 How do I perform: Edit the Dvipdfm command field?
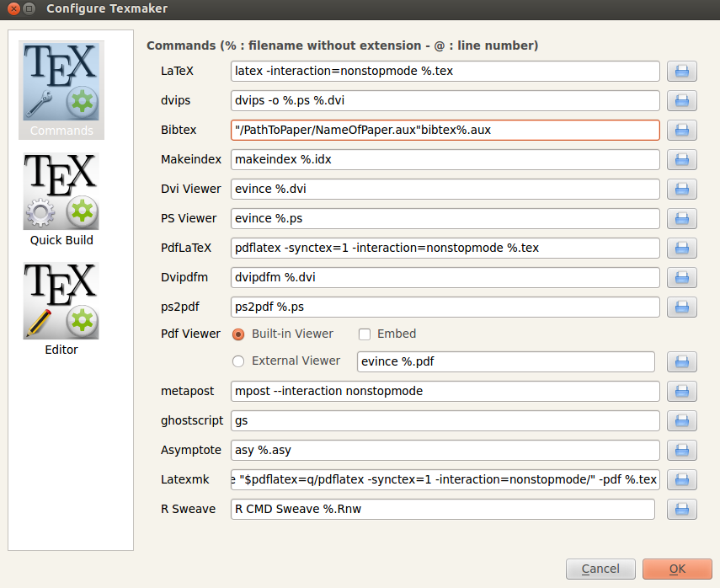[445, 277]
